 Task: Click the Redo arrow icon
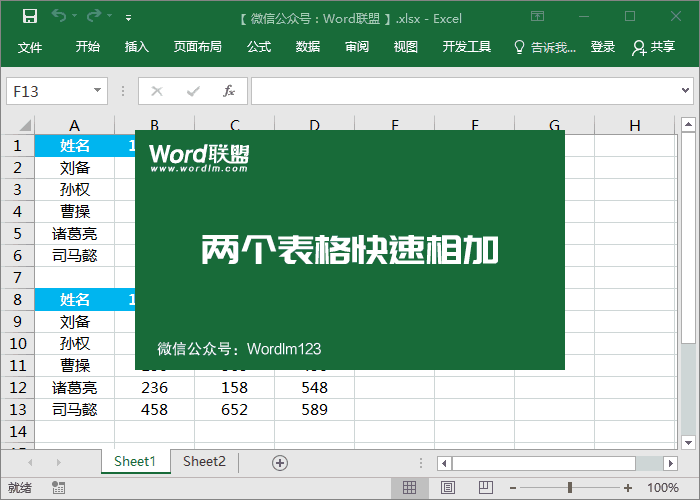[94, 16]
